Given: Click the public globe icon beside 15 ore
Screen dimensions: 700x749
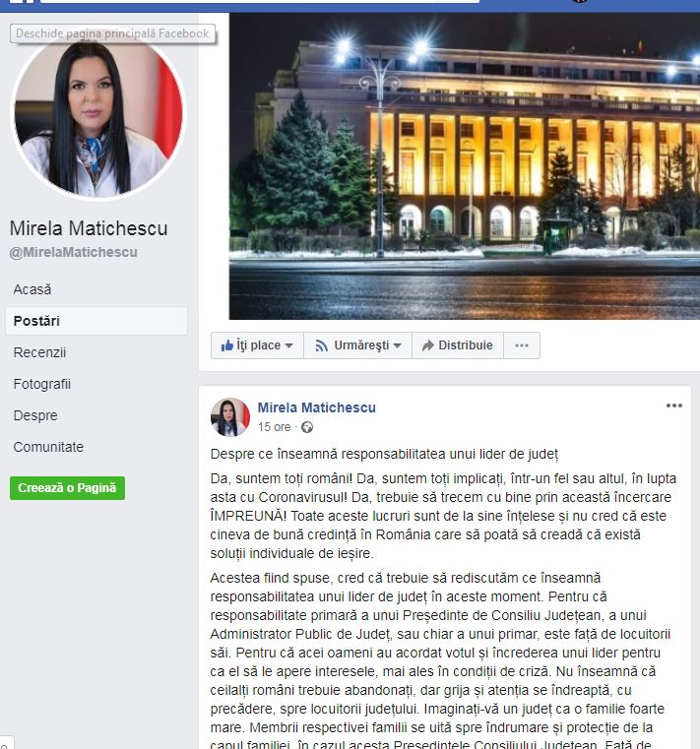Looking at the screenshot, I should (307, 427).
